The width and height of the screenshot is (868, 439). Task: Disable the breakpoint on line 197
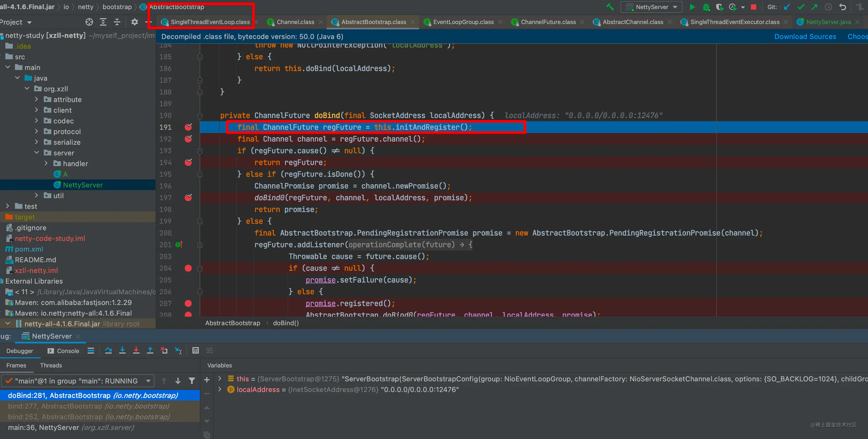tap(188, 198)
